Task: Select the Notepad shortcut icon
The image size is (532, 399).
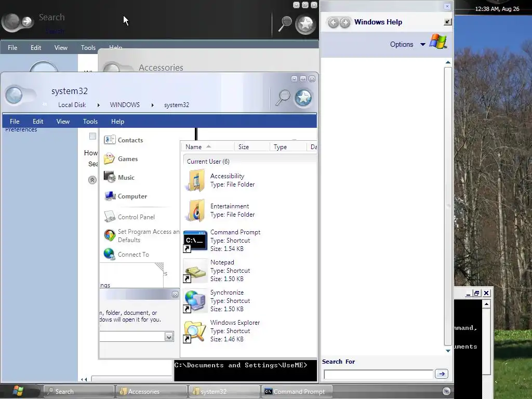Action: tap(195, 271)
